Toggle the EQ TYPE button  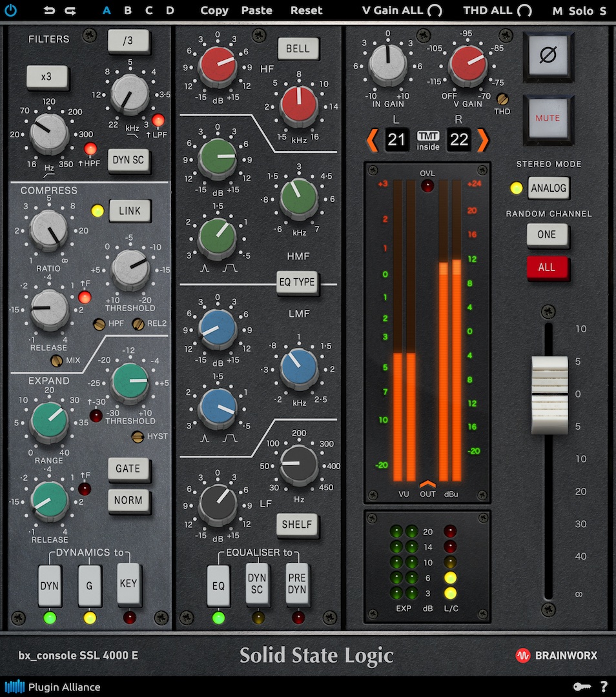pyautogui.click(x=296, y=282)
